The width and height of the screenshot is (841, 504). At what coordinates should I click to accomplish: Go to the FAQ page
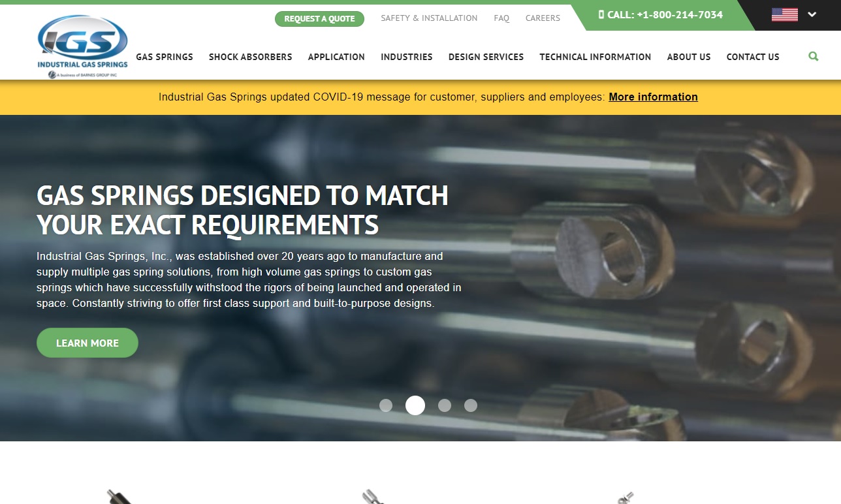(x=501, y=18)
